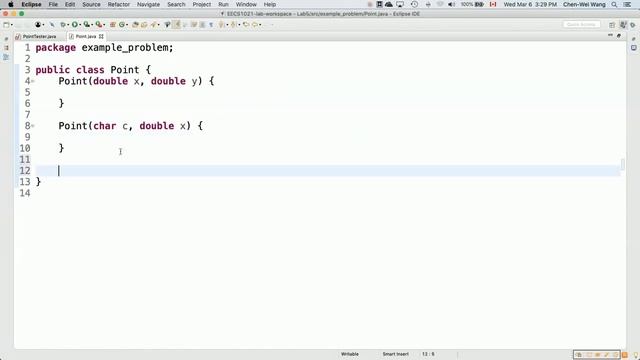640x360 pixels.
Task: Open the Project menu
Action: (x=202, y=4)
